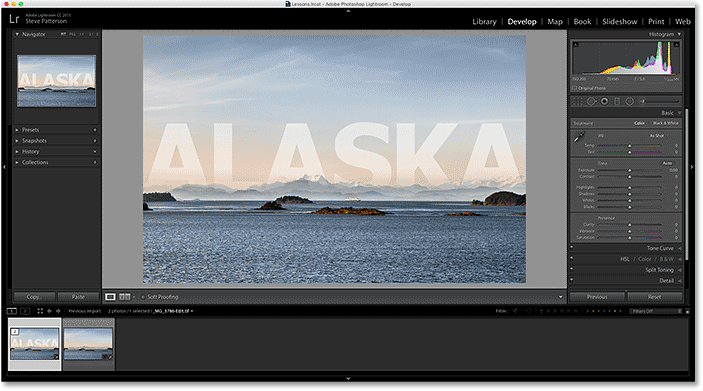Click the Navigator preview thumbnail
Viewport: 703px width, 391px height.
(56, 81)
